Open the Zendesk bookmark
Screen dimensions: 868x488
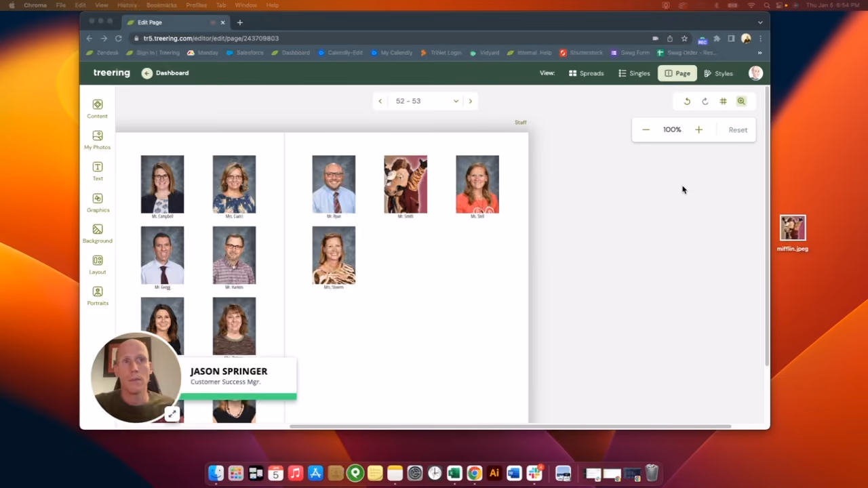point(103,53)
